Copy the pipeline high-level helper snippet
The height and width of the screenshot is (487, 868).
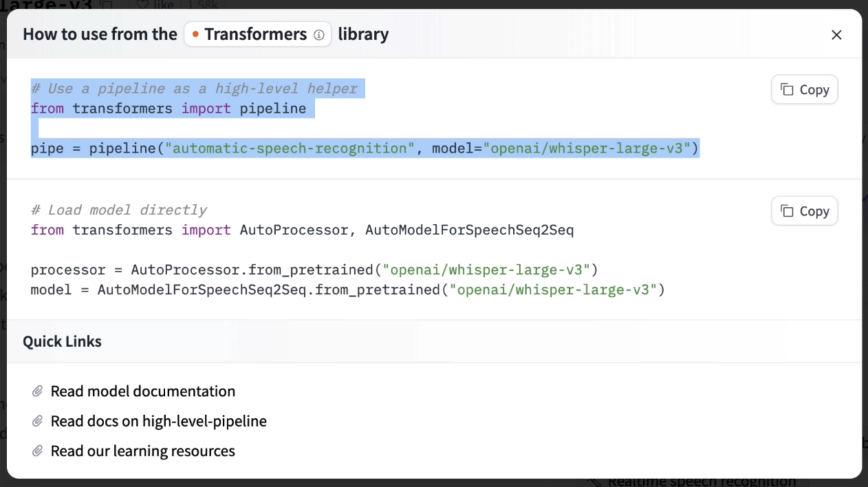tap(805, 89)
